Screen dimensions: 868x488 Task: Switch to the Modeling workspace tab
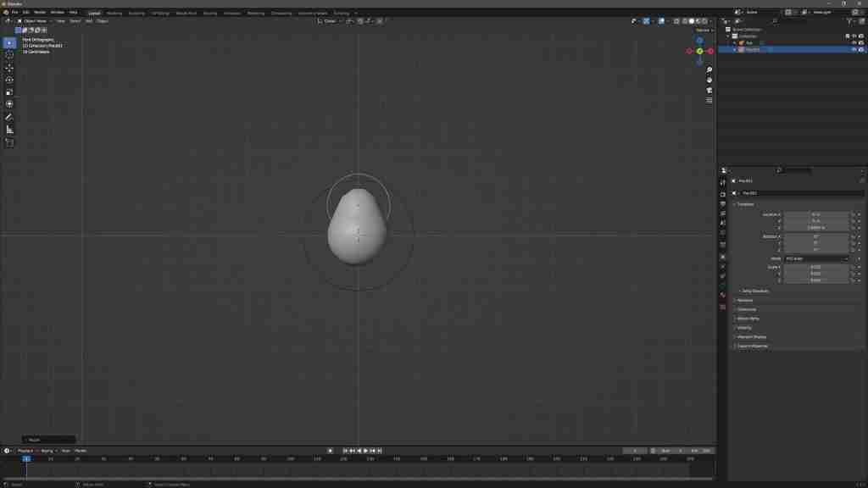click(114, 13)
